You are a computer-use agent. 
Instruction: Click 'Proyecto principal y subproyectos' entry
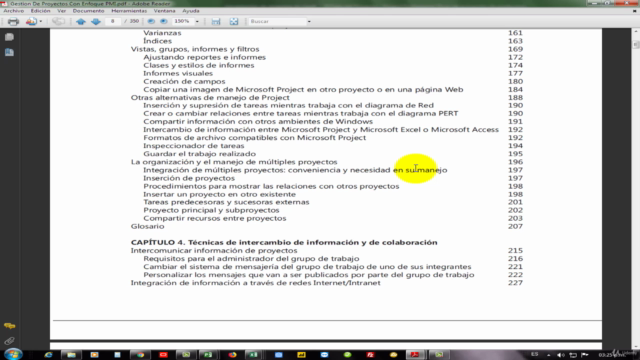211,210
